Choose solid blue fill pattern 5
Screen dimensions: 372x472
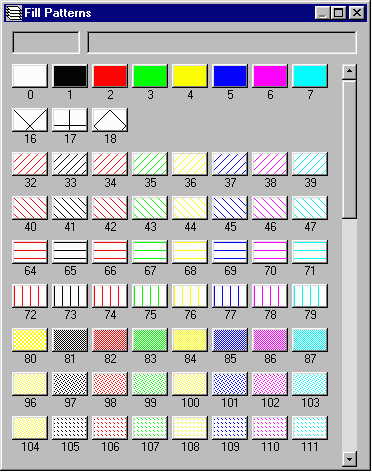point(230,76)
